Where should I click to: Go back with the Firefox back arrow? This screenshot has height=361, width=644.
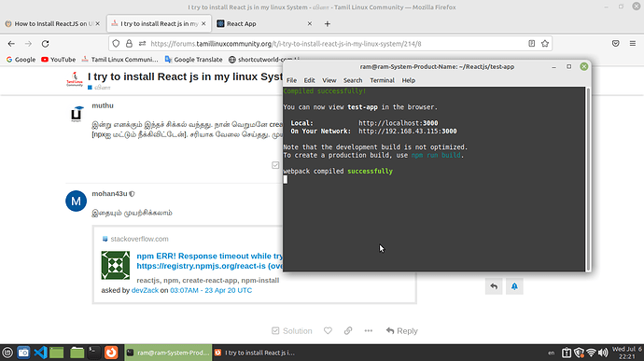coord(11,44)
